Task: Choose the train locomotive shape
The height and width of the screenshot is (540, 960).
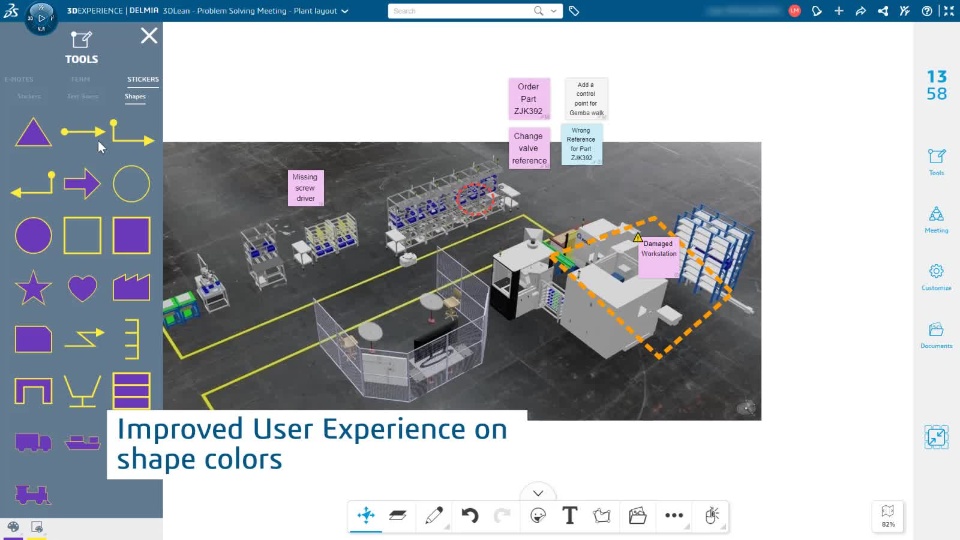Action: pos(33,493)
